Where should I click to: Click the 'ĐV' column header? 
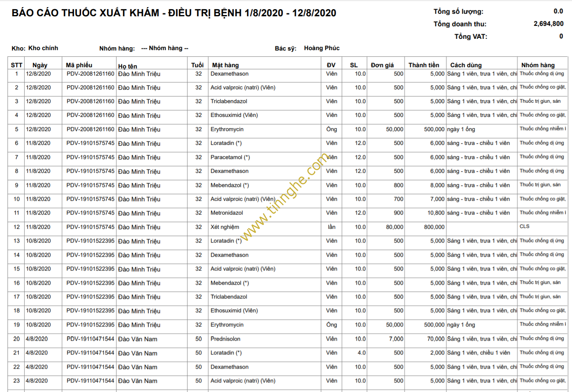(331, 65)
